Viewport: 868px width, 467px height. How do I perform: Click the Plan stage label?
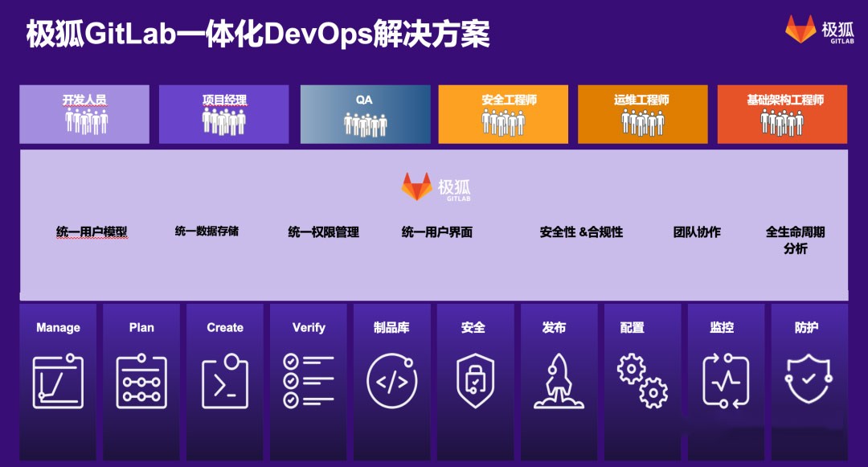pos(141,328)
